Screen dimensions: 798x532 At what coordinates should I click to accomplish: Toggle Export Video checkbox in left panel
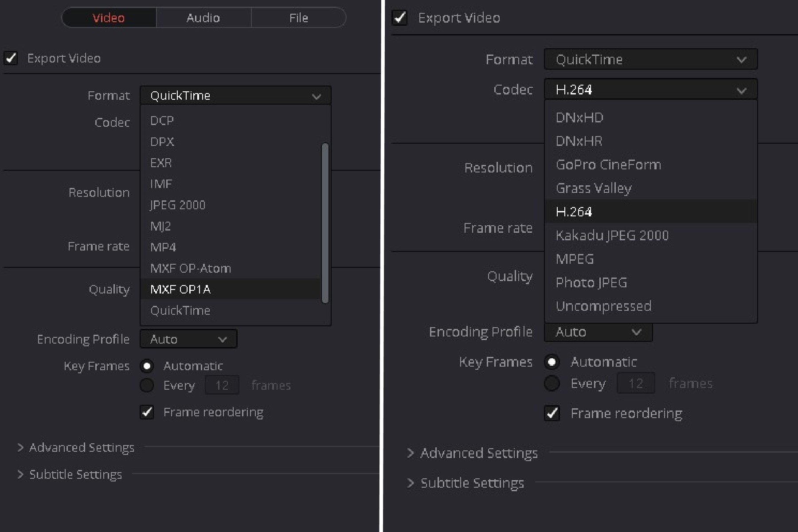(11, 58)
